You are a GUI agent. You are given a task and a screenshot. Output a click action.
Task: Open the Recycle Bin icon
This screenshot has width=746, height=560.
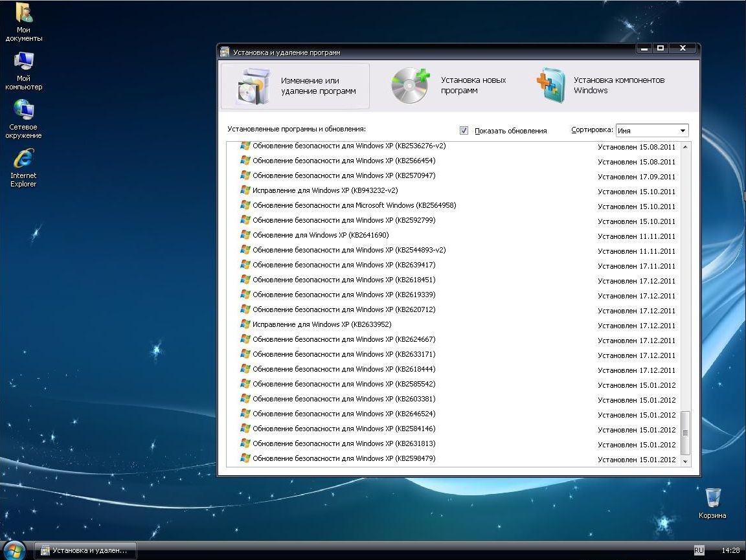(x=712, y=498)
